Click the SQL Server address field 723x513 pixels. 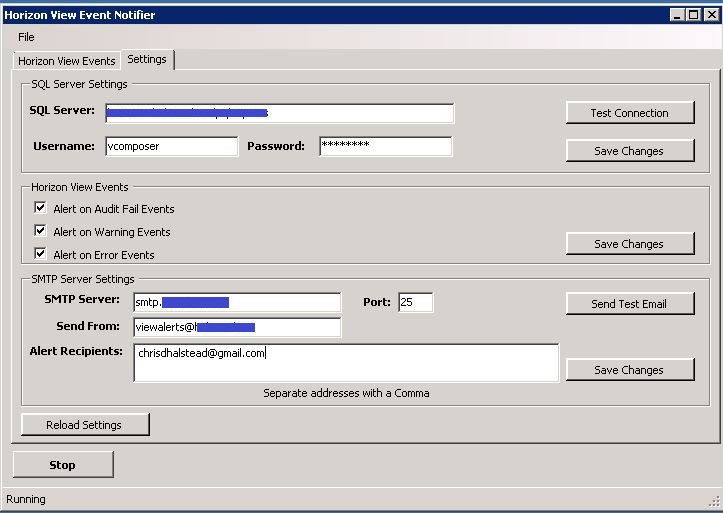tap(279, 113)
